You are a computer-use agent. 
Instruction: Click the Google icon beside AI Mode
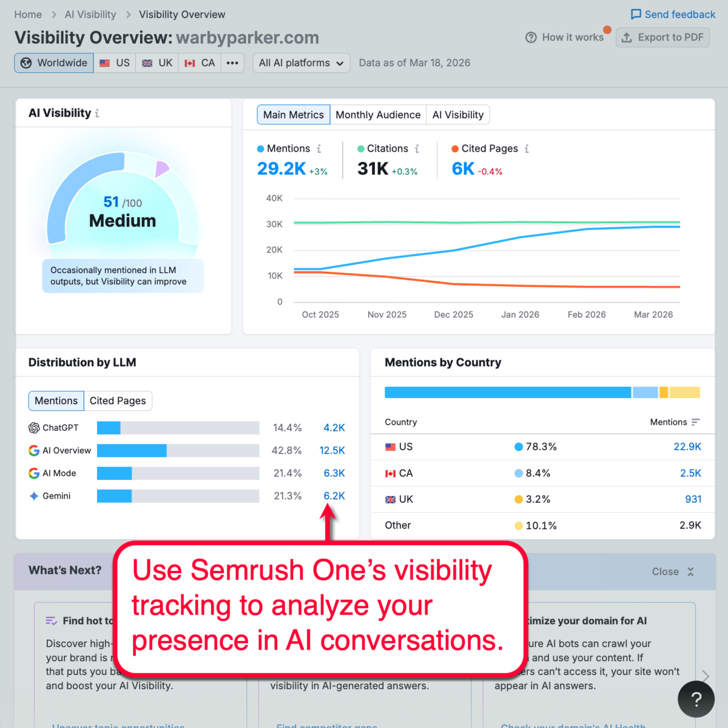33,473
